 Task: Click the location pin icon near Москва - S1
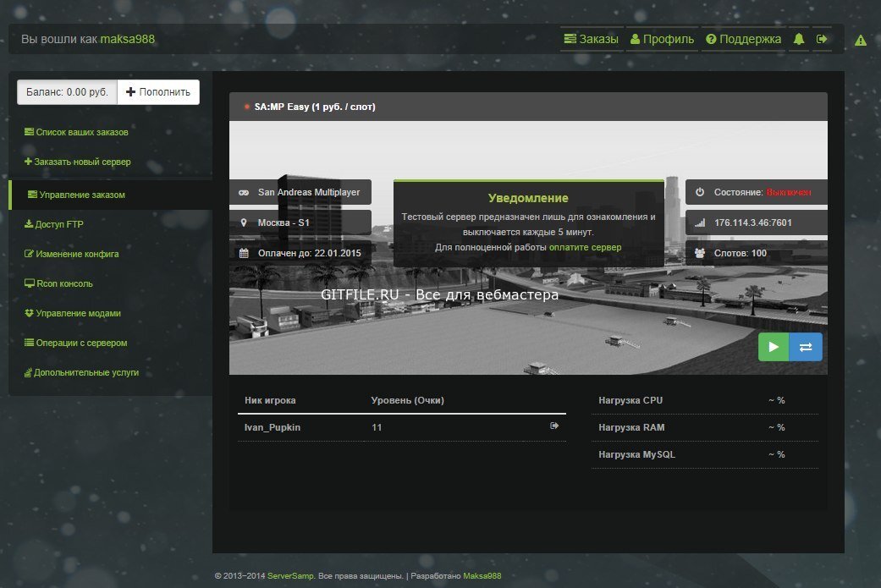pos(244,223)
